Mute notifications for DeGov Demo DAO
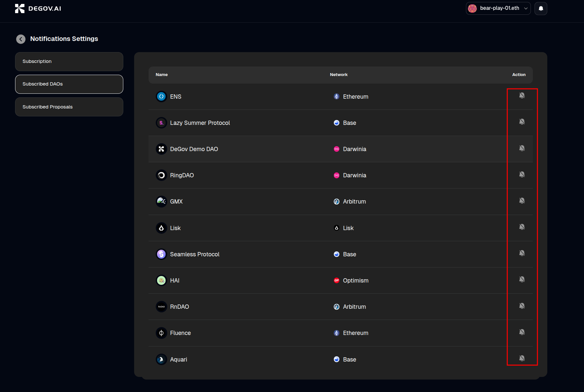The image size is (584, 392). [x=522, y=148]
